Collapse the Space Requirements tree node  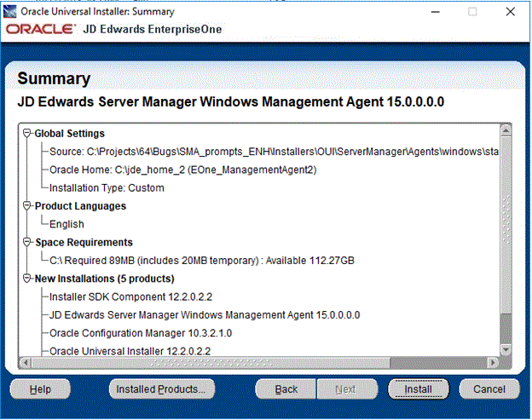click(27, 242)
